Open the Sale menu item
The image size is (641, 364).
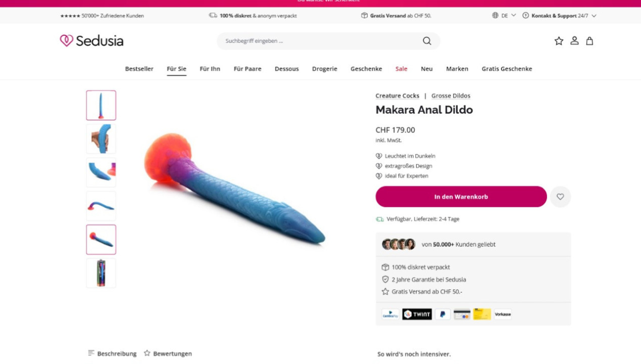pyautogui.click(x=401, y=68)
